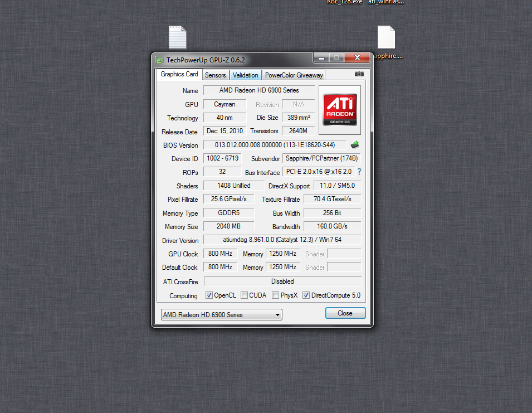Click Texture Fillrate 70.4 GTexel/s
Image resolution: width=532 pixels, height=413 pixels.
(333, 199)
